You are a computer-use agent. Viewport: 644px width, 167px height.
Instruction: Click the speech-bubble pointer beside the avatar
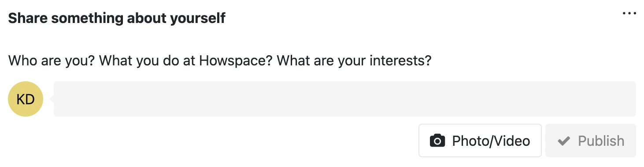coord(52,99)
